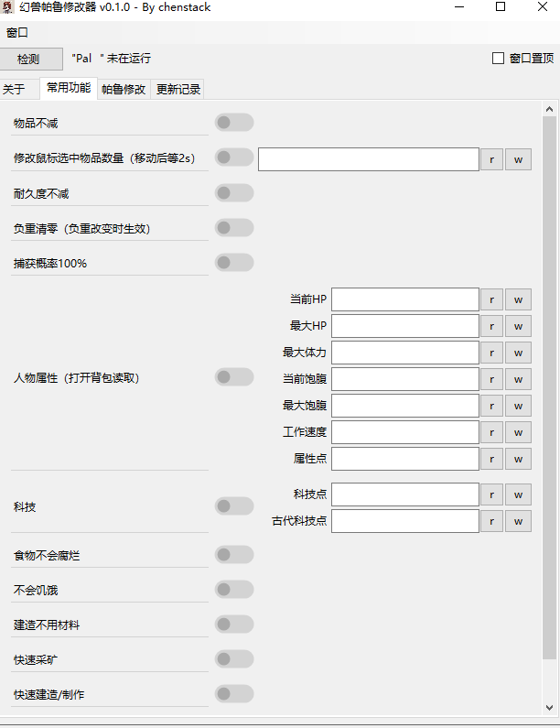560x728 pixels.
Task: Toggle 快速建造/制作 switch
Action: 234,694
